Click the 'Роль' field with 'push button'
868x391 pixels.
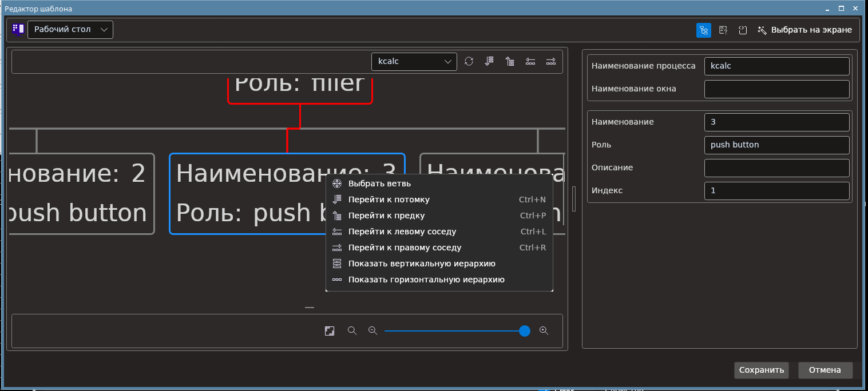click(x=777, y=145)
